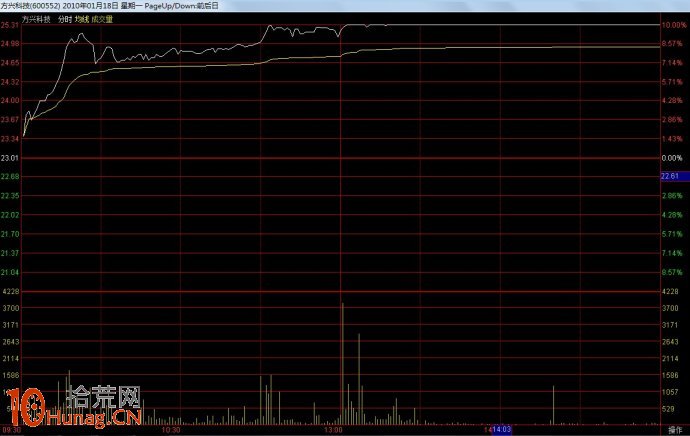Click the blue 14:03 time marker
The image size is (690, 436).
(501, 429)
